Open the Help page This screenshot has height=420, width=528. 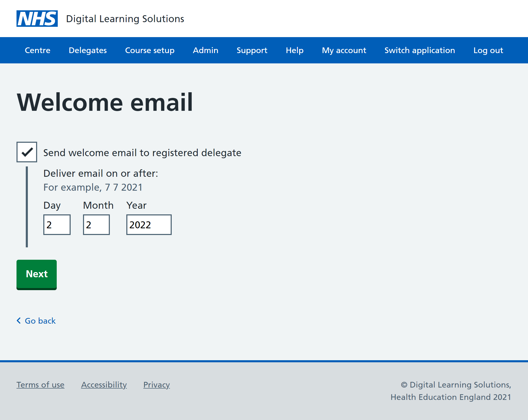[294, 50]
